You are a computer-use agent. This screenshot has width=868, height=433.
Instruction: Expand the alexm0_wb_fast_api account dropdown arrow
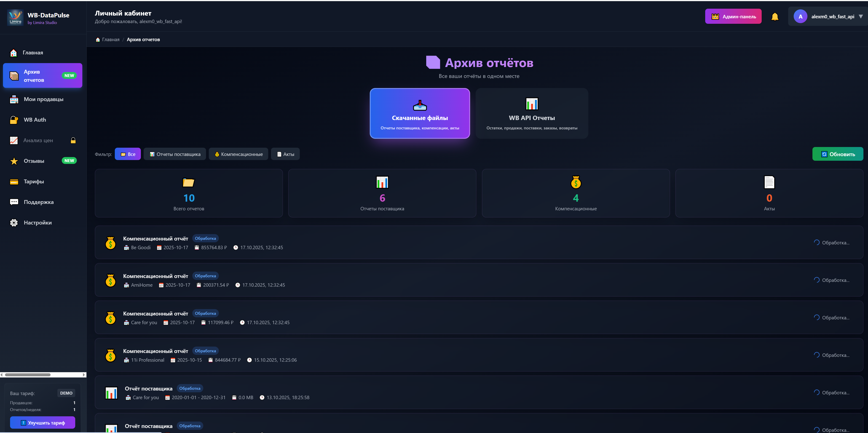point(861,16)
